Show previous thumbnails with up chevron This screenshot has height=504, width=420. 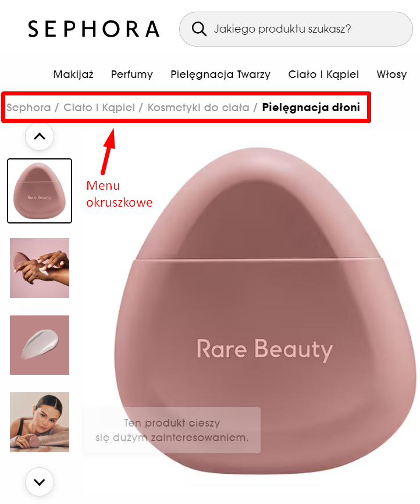coord(40,136)
